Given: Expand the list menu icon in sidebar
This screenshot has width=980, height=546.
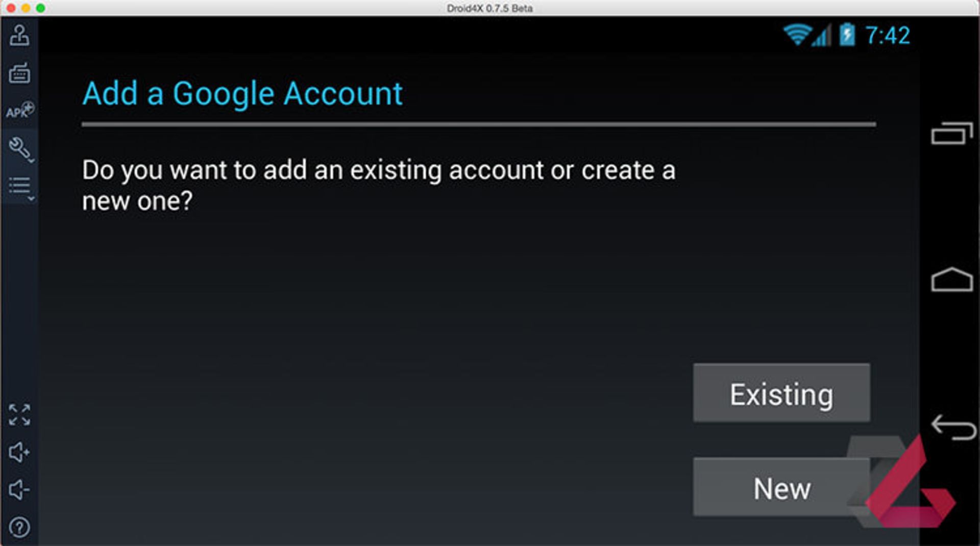Looking at the screenshot, I should (x=21, y=188).
